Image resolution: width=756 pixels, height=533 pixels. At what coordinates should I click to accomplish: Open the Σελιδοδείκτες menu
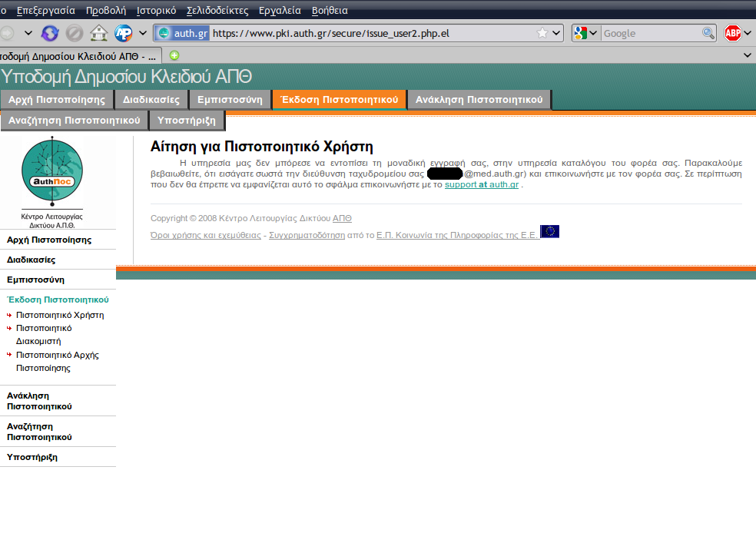click(217, 10)
